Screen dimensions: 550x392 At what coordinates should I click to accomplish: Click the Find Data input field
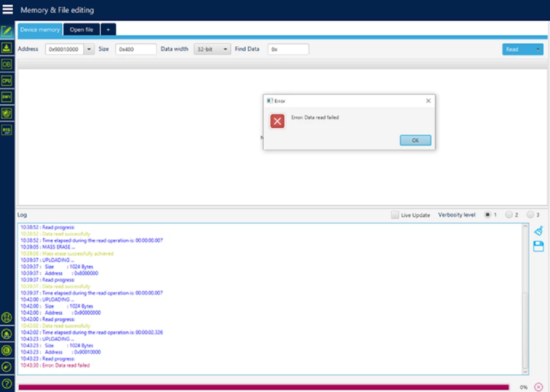[288, 49]
